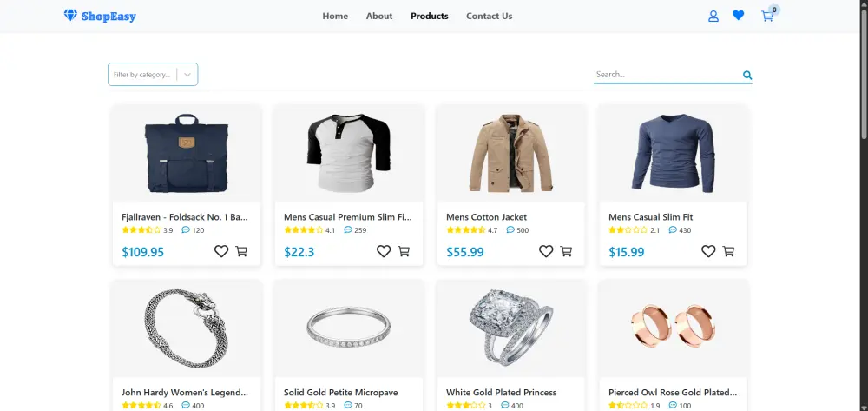Screen dimensions: 868x411
Task: Open wishlist heart icon in header
Action: 739,16
